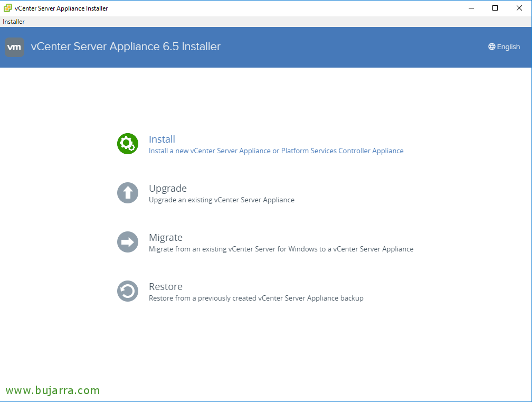Click 'Restore from a previously created' backup text
The height and width of the screenshot is (402, 532).
tap(256, 298)
